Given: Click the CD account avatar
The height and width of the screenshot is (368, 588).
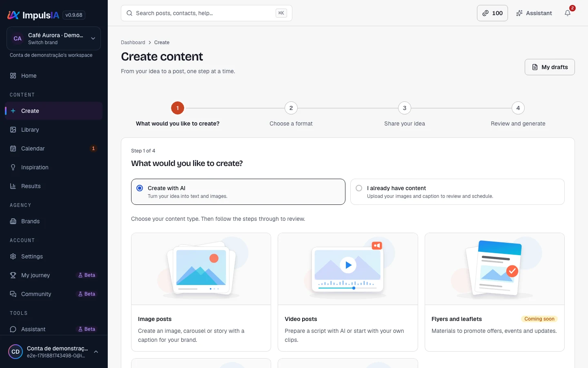Looking at the screenshot, I should [x=16, y=352].
